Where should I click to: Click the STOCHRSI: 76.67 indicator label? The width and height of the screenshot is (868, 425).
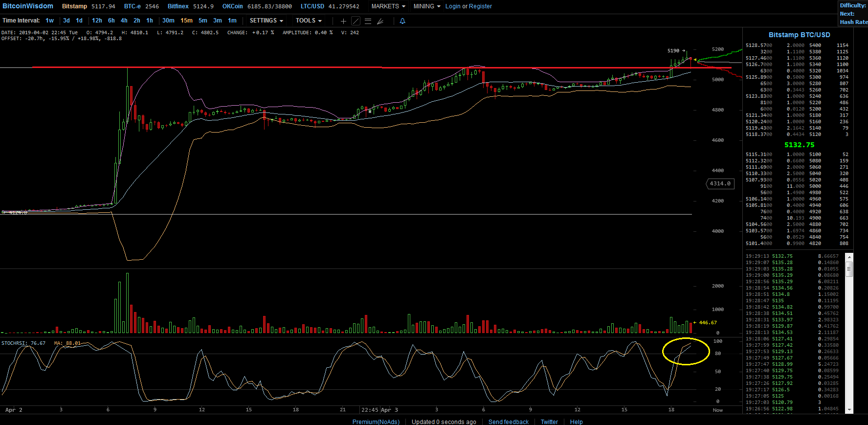[x=23, y=343]
